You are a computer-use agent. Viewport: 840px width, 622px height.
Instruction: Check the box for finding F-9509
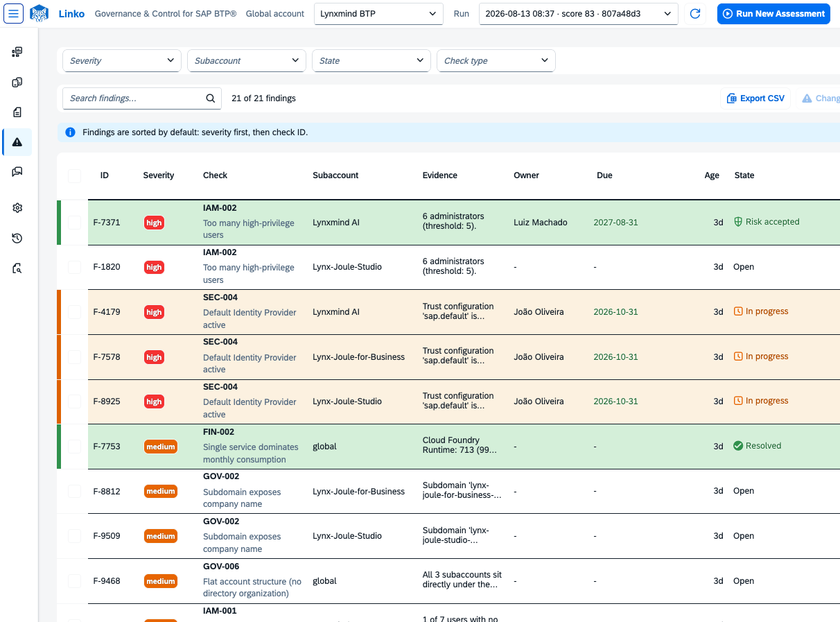(x=74, y=536)
